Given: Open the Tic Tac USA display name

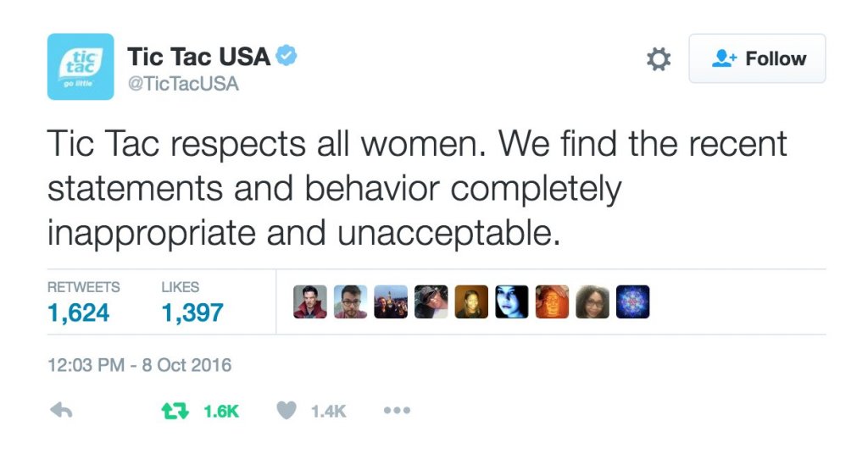Looking at the screenshot, I should click(x=198, y=57).
